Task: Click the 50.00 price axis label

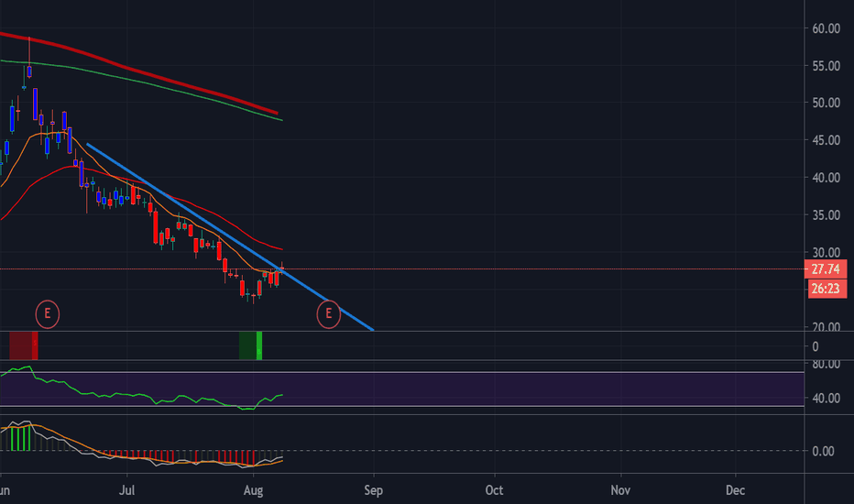Action: 826,103
